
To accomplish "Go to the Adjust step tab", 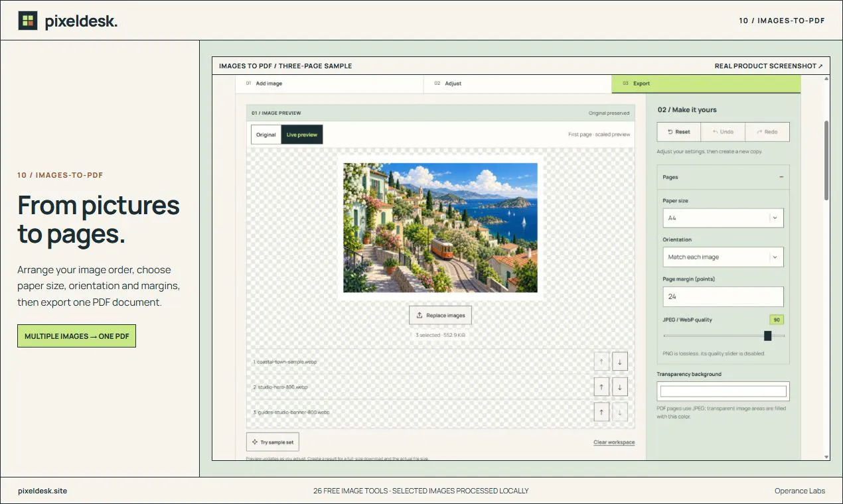I will [x=517, y=84].
